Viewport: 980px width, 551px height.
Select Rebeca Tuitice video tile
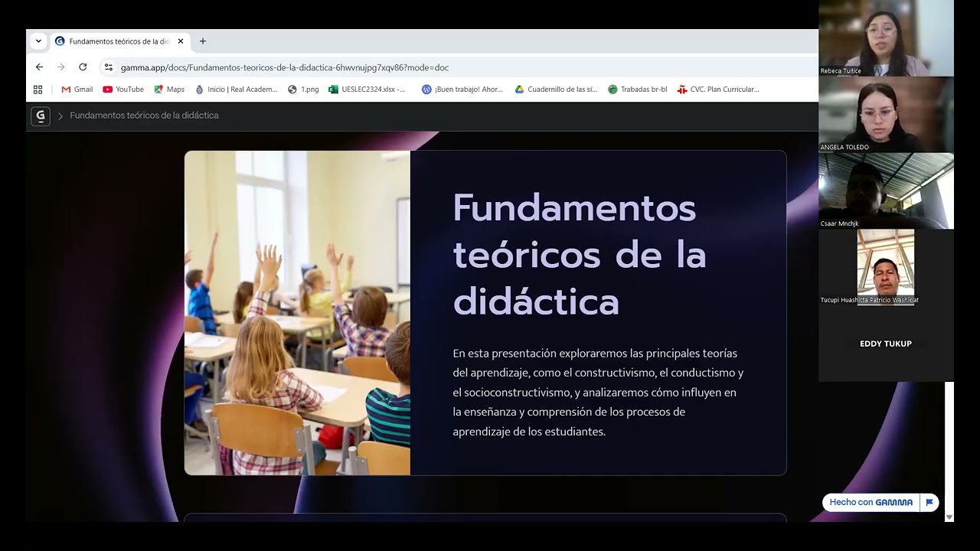[886, 38]
